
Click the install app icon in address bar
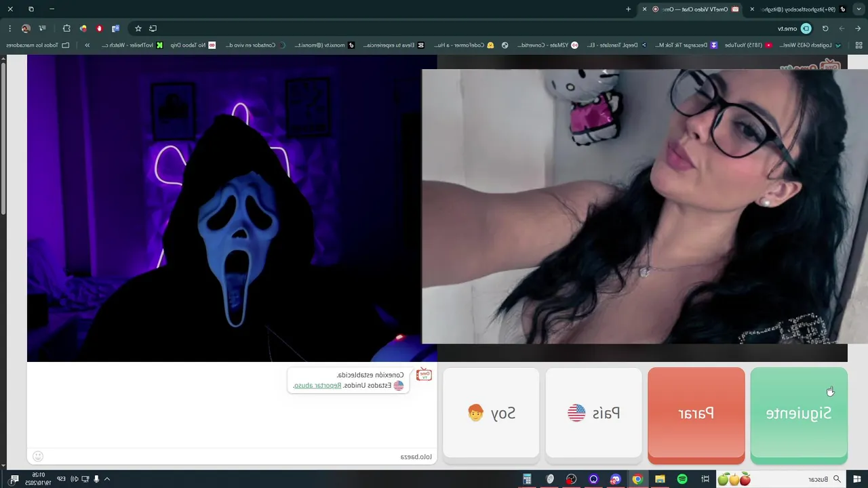coord(153,28)
